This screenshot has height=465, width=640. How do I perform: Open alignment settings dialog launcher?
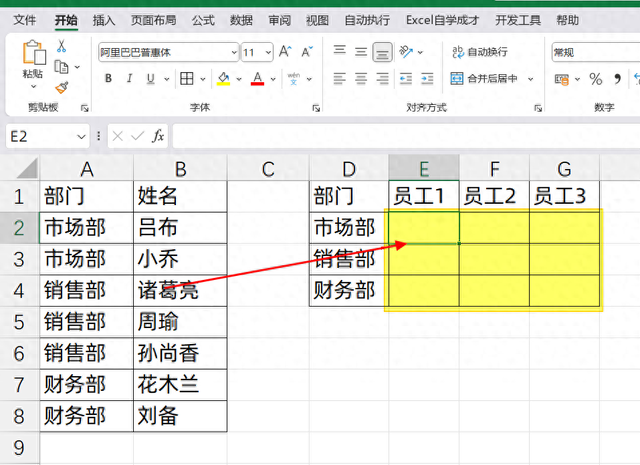coord(538,108)
